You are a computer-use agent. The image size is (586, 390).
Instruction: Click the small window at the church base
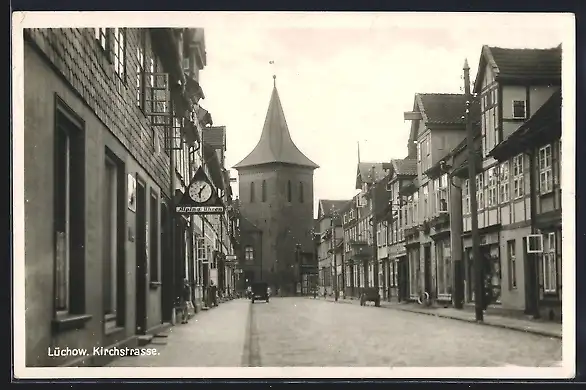pos(249,253)
